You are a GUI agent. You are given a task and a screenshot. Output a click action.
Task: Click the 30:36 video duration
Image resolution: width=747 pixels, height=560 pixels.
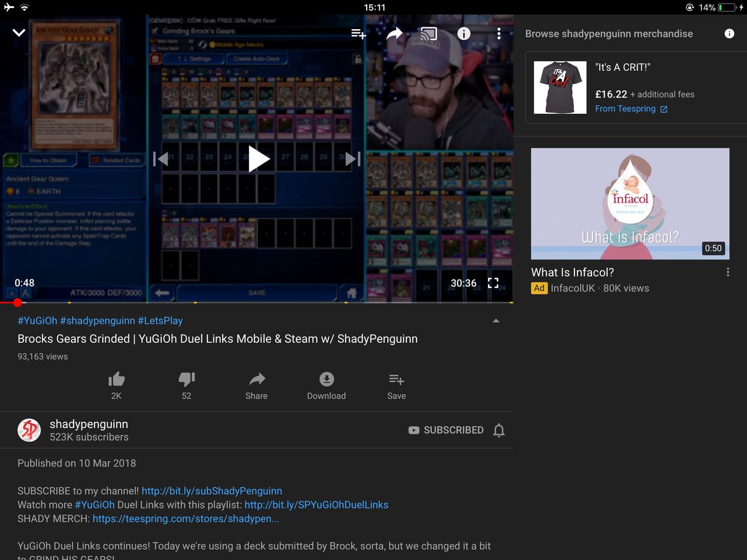point(464,283)
